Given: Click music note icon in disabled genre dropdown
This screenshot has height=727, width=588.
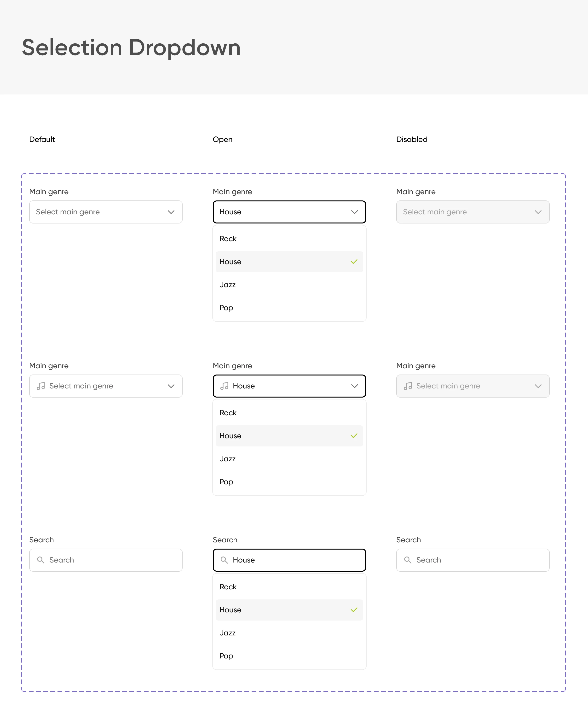Looking at the screenshot, I should point(408,386).
